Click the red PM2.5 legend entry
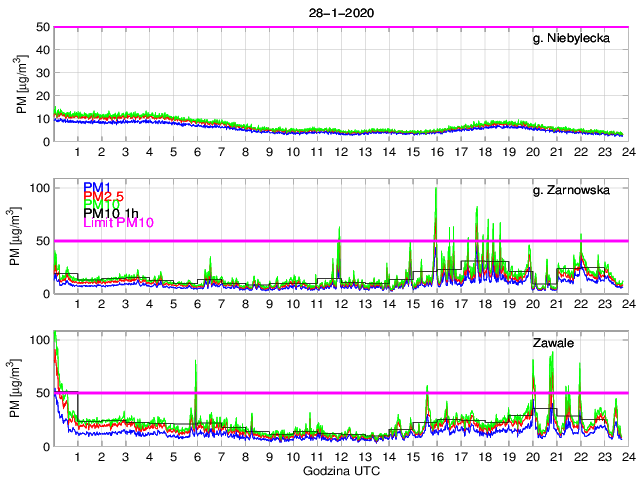 pos(105,196)
